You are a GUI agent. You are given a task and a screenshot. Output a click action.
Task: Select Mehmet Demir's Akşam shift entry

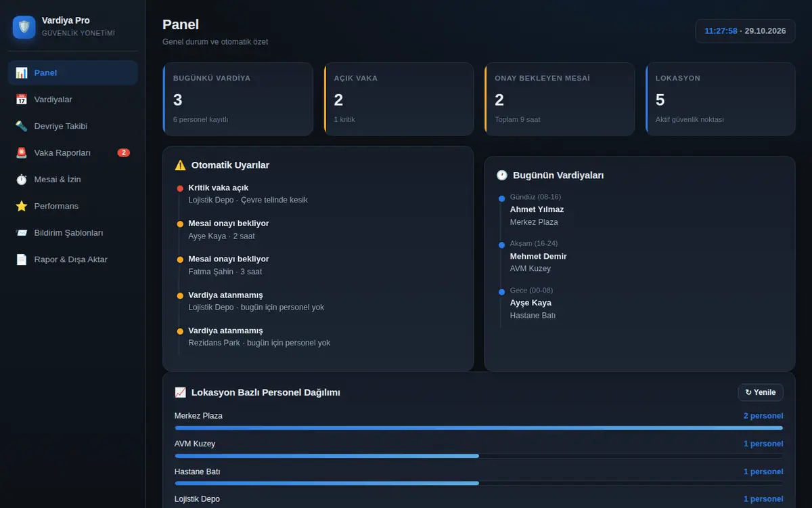(639, 257)
